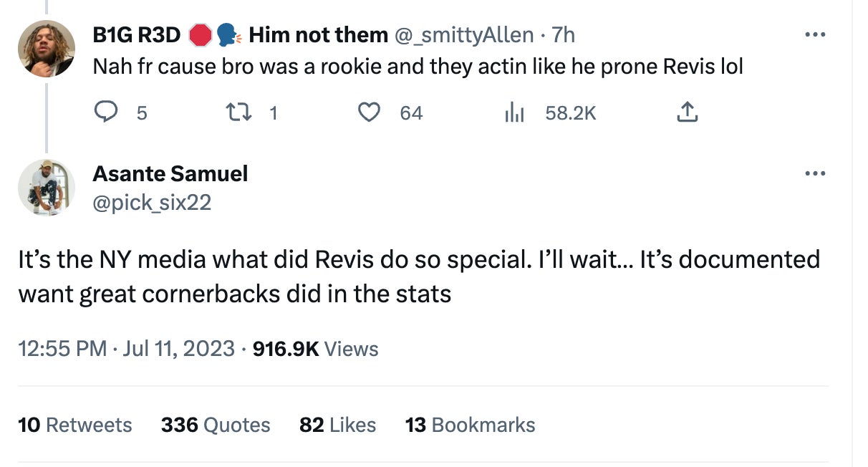Image resolution: width=868 pixels, height=467 pixels.
Task: View analytics for 58.2K views tweet
Action: [x=513, y=112]
